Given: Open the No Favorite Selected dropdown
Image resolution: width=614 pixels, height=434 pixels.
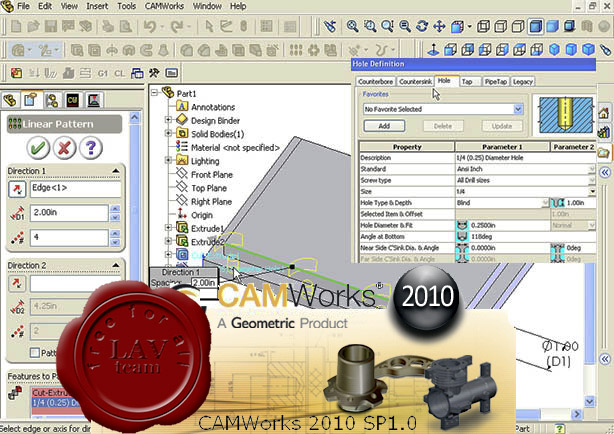Looking at the screenshot, I should [518, 109].
